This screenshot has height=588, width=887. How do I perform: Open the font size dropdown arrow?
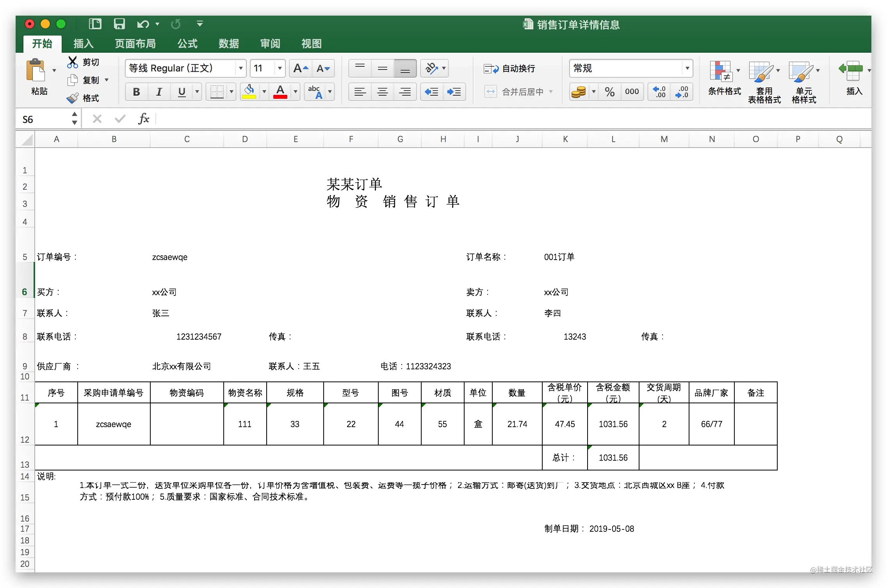280,68
